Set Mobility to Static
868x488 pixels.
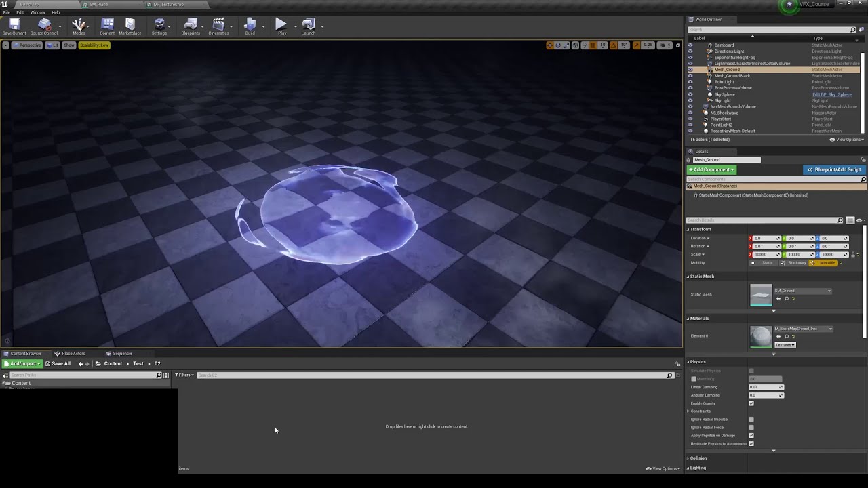tap(764, 263)
